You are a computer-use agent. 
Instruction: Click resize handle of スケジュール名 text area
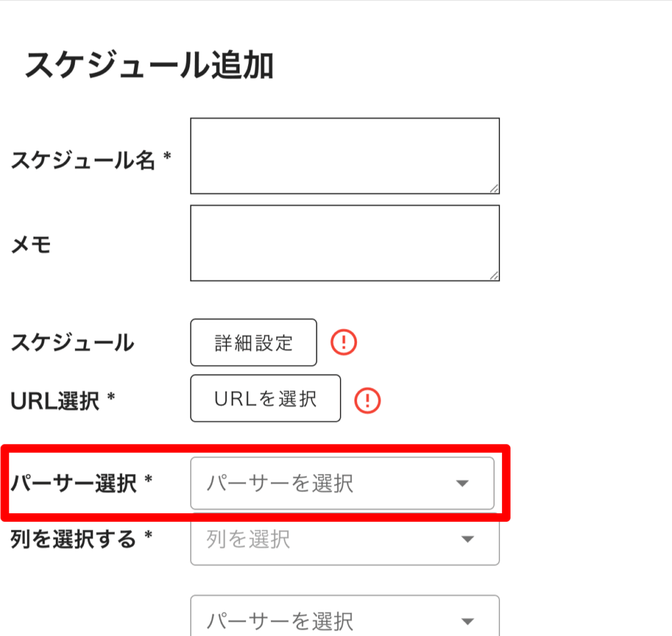[493, 188]
